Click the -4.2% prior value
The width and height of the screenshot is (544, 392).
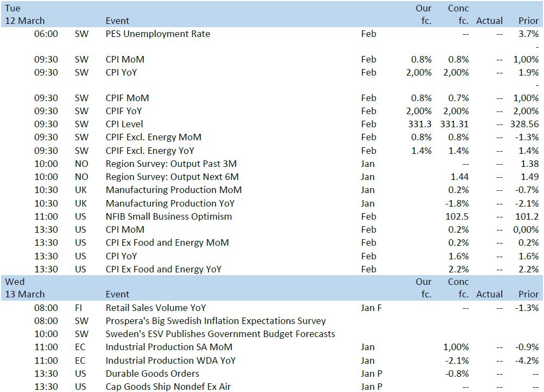click(x=527, y=361)
